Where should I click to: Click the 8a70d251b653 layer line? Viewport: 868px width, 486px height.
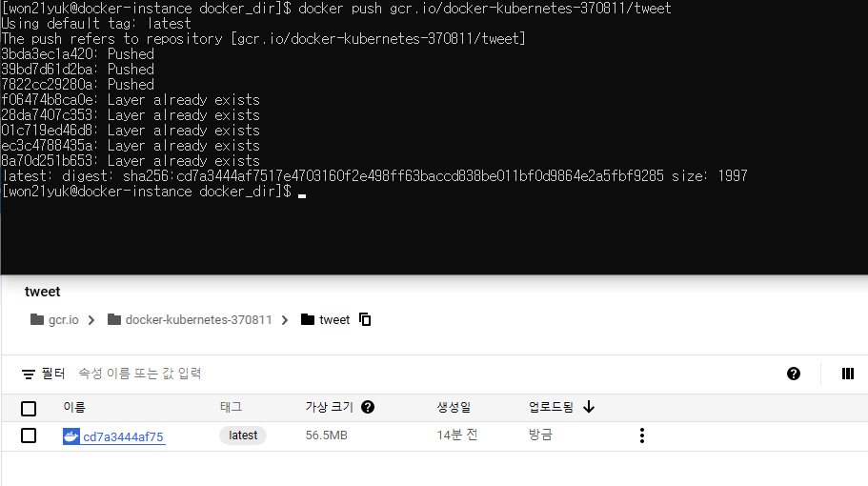tap(131, 160)
